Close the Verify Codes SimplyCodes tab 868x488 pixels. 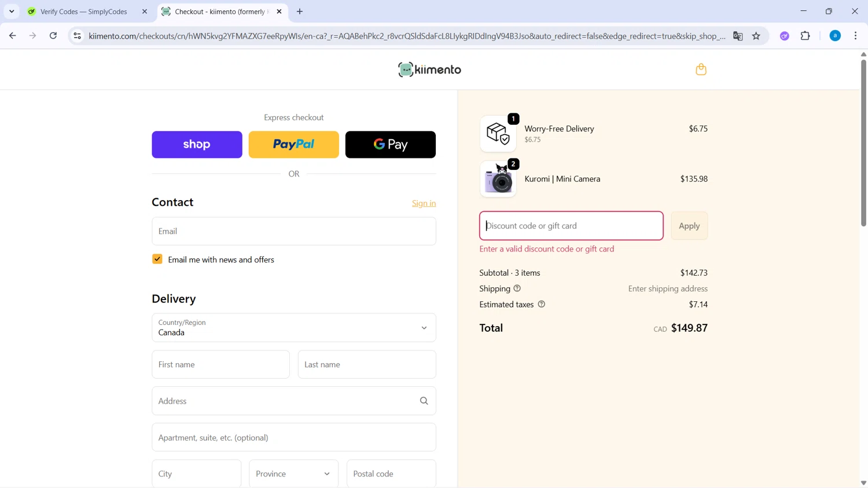(145, 12)
